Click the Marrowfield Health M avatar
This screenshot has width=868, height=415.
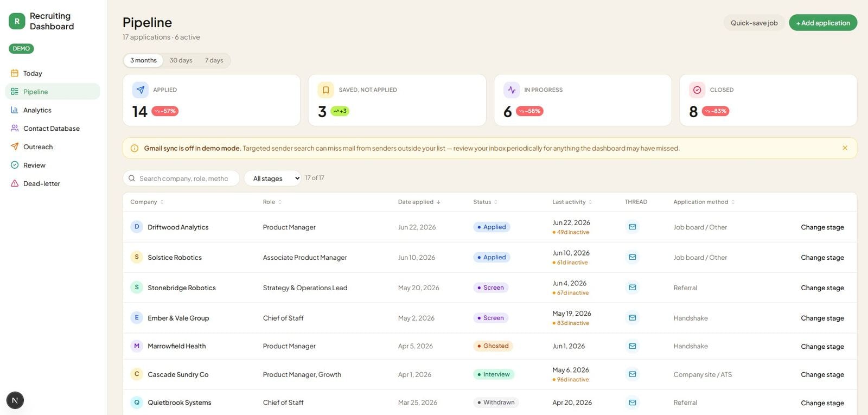click(137, 346)
